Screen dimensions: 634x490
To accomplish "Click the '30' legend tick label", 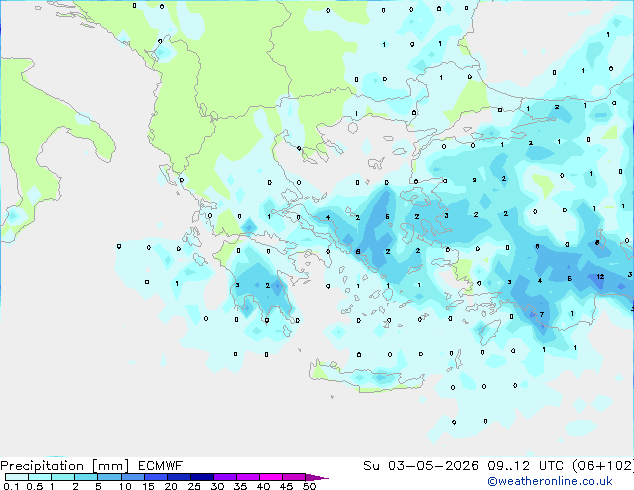I will click(x=217, y=486).
